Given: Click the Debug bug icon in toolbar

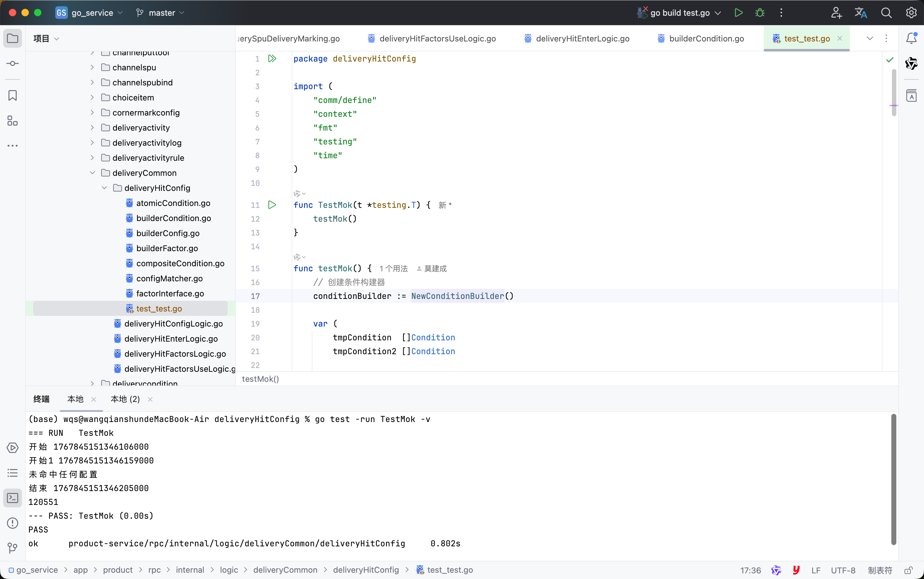Looking at the screenshot, I should 760,13.
